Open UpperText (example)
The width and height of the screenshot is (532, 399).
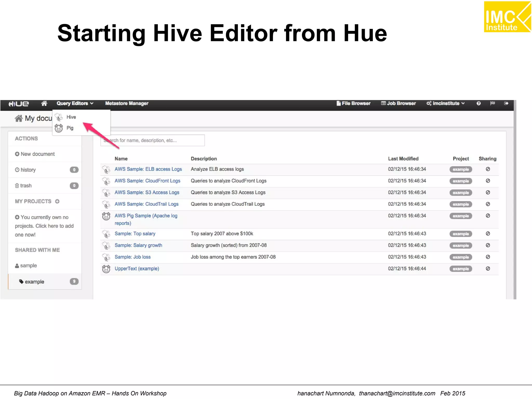click(137, 269)
